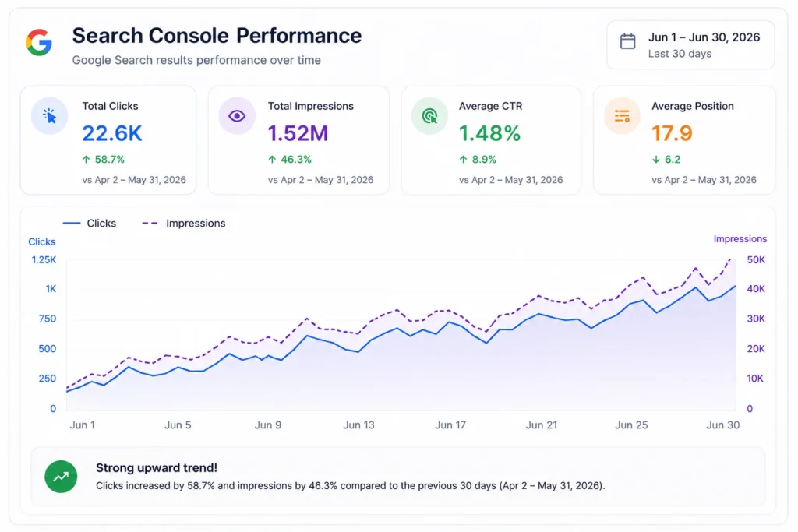Image resolution: width=798 pixels, height=532 pixels.
Task: Click the 30K impressions axis tick
Action: point(756,319)
